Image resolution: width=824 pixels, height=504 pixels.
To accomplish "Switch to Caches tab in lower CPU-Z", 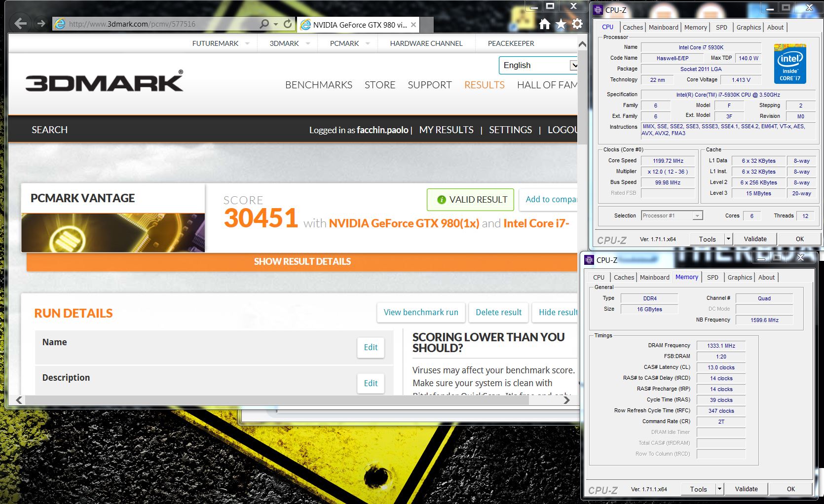I will click(x=624, y=278).
